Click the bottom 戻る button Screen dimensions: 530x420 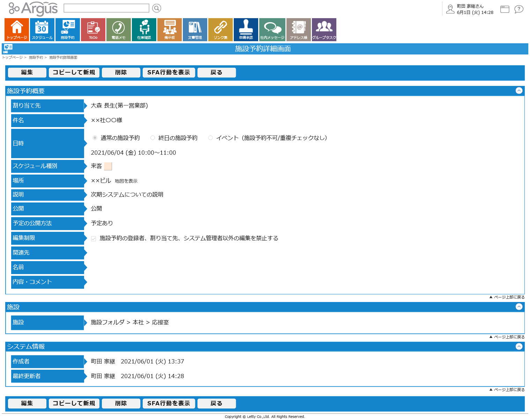click(x=216, y=403)
